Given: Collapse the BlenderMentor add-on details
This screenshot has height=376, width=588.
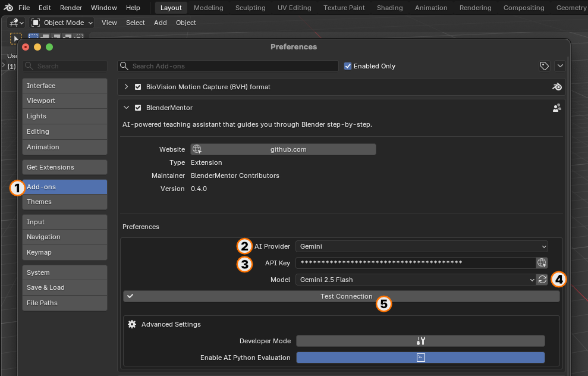Looking at the screenshot, I should pos(127,108).
